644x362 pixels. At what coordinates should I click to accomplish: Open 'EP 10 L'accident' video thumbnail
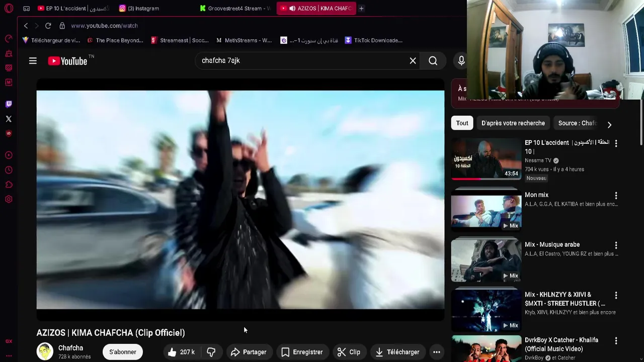486,159
